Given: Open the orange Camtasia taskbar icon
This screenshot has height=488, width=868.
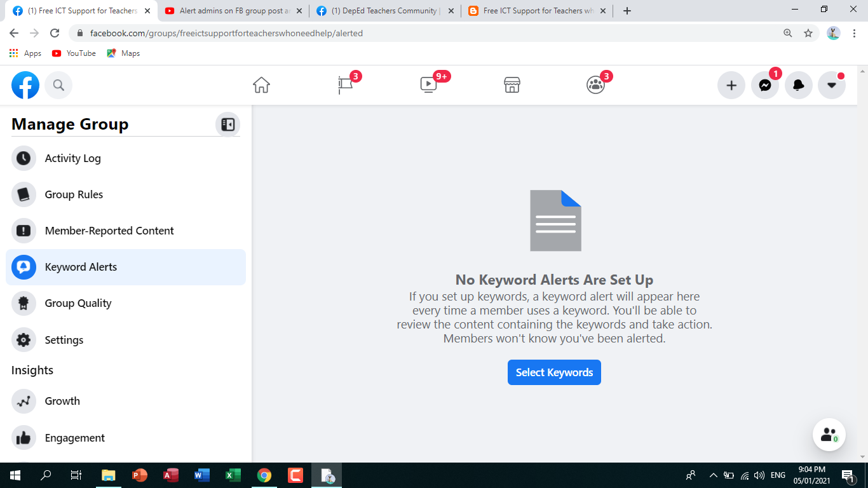Looking at the screenshot, I should (295, 475).
